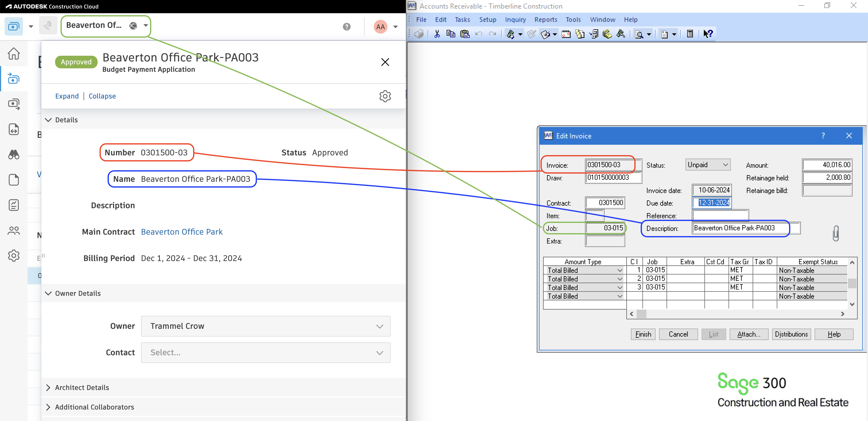The image size is (868, 421).
Task: Open the print preview dropdown arrow in Sage toolbar
Action: [x=649, y=34]
